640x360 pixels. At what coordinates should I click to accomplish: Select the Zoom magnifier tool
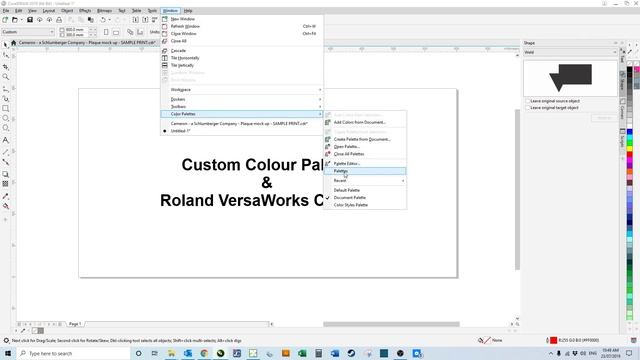click(x=5, y=77)
